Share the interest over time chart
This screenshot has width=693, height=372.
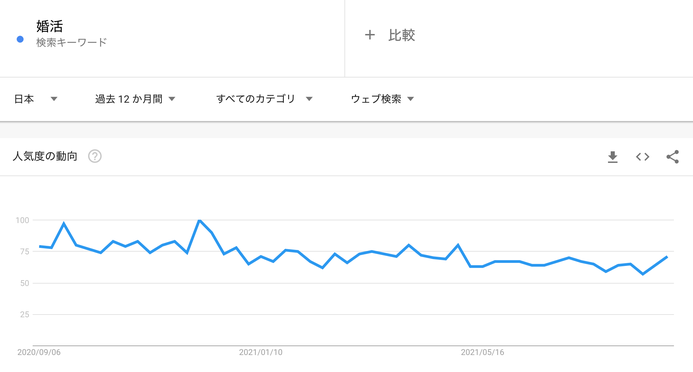[673, 157]
